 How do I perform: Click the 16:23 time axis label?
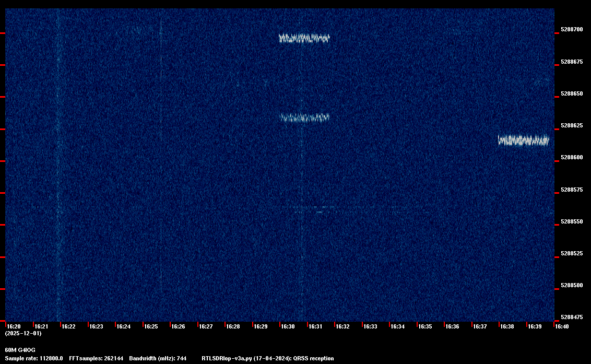click(x=96, y=326)
